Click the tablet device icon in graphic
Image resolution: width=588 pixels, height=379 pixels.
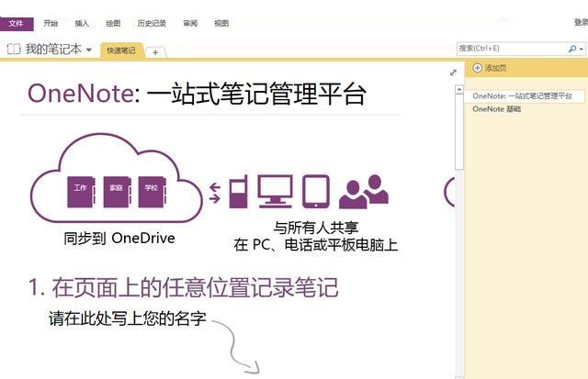pos(316,191)
